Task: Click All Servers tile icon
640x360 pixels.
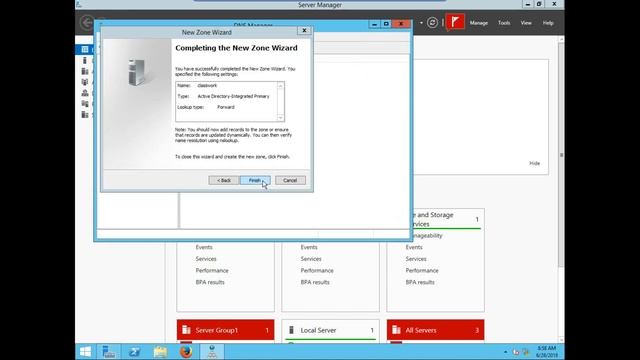Action: [396, 329]
